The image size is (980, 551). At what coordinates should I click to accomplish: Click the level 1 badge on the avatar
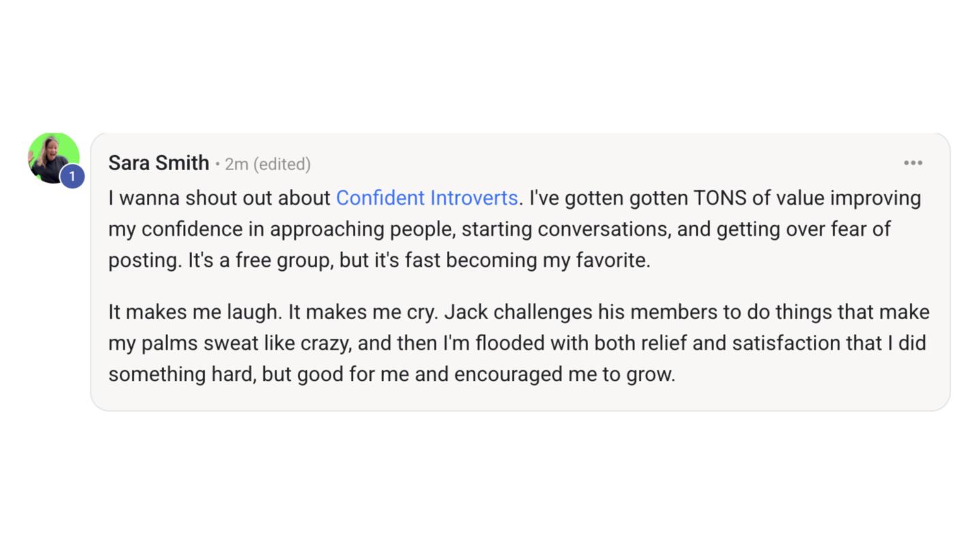point(72,177)
